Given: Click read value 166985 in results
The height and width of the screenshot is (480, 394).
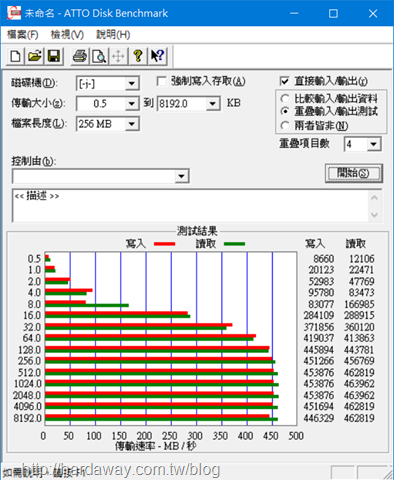Looking at the screenshot, I should click(x=359, y=304).
